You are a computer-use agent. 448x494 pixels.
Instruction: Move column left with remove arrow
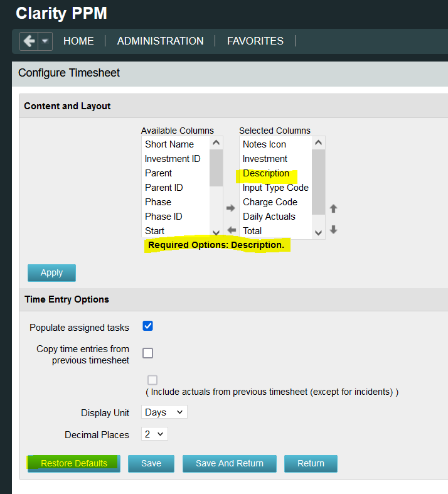pos(232,230)
